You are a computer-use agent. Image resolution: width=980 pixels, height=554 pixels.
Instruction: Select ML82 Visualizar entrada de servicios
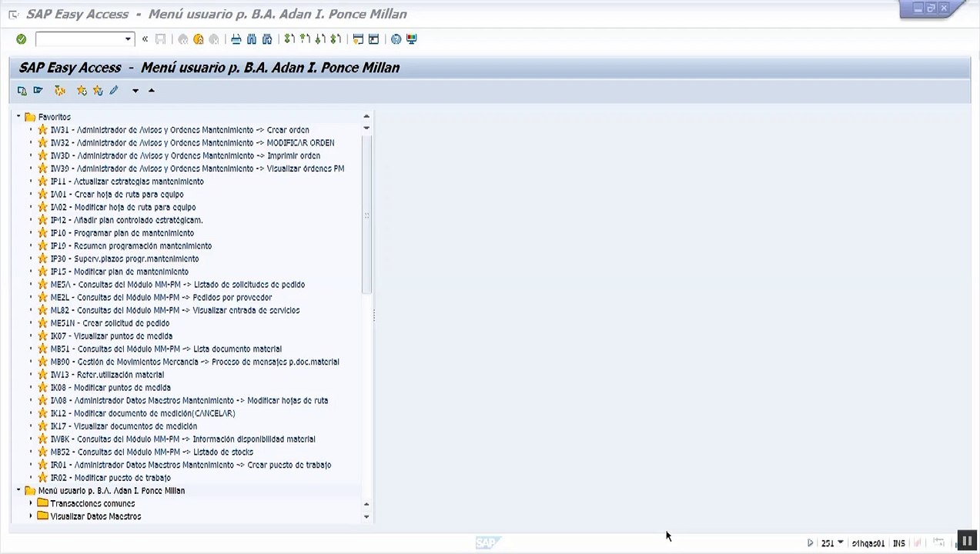point(175,311)
